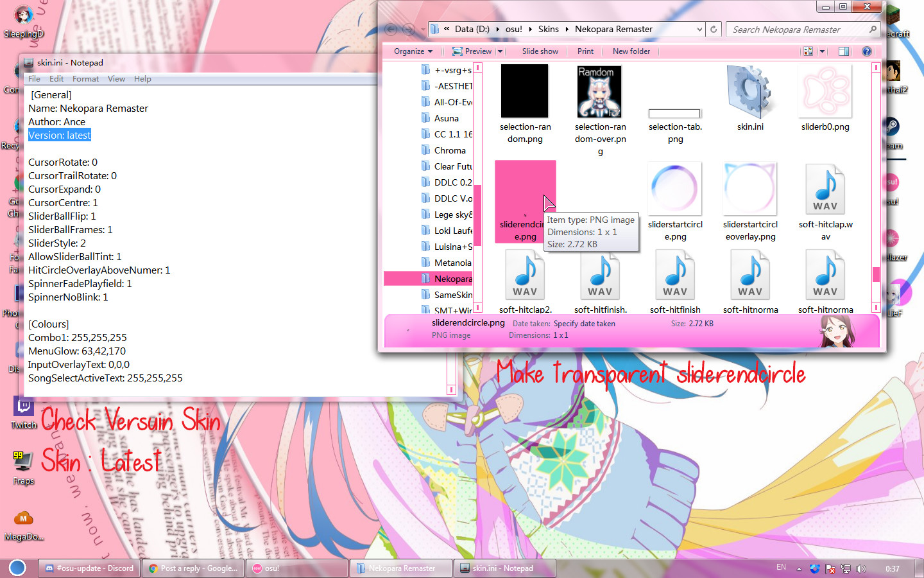This screenshot has height=578, width=924.
Task: Switch to Chrome 'Post a reply' taskbar item
Action: [x=193, y=568]
